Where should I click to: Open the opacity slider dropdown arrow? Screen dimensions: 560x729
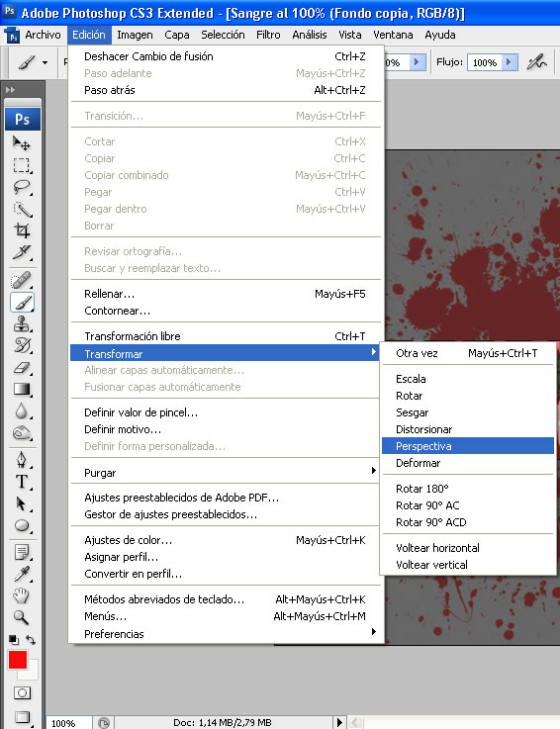418,62
